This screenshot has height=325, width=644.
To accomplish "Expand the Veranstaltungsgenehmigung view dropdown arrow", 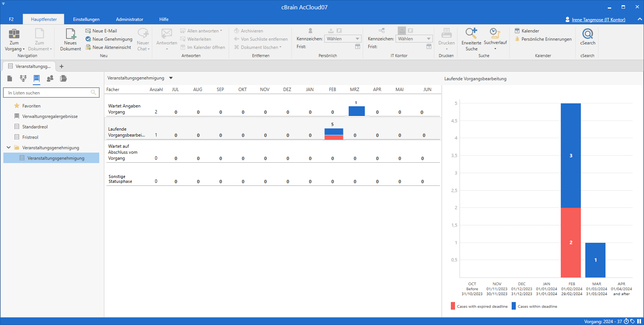I will tap(171, 78).
